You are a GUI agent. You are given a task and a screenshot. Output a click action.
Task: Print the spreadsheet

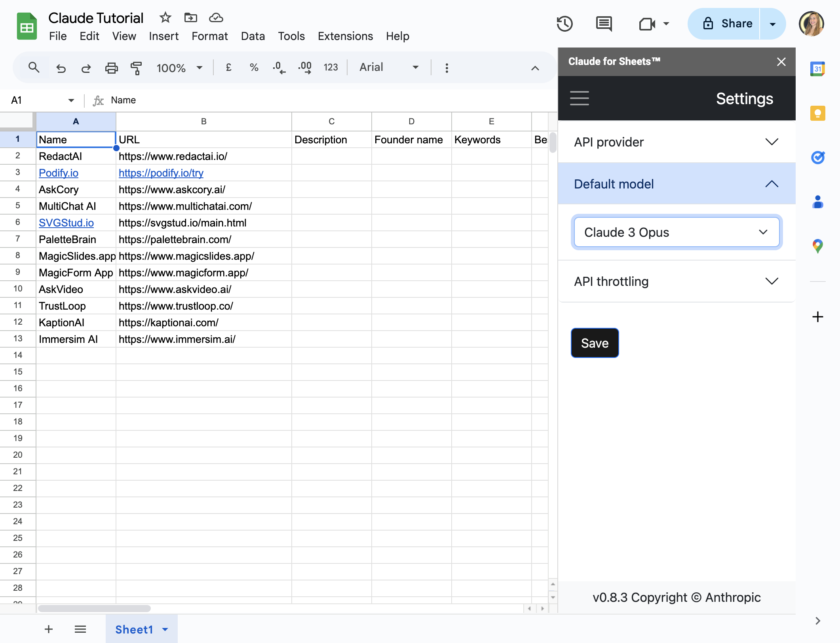coord(111,68)
